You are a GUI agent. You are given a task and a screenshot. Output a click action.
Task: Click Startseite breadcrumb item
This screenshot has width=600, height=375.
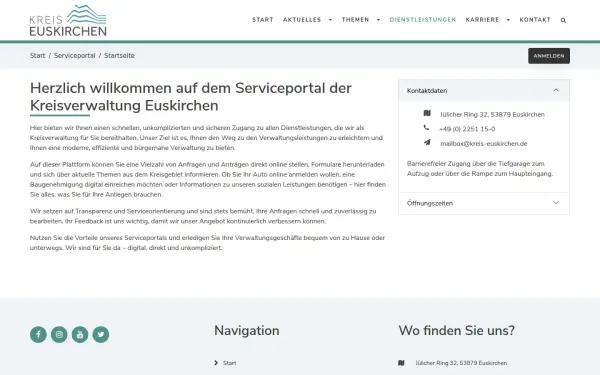coord(119,55)
